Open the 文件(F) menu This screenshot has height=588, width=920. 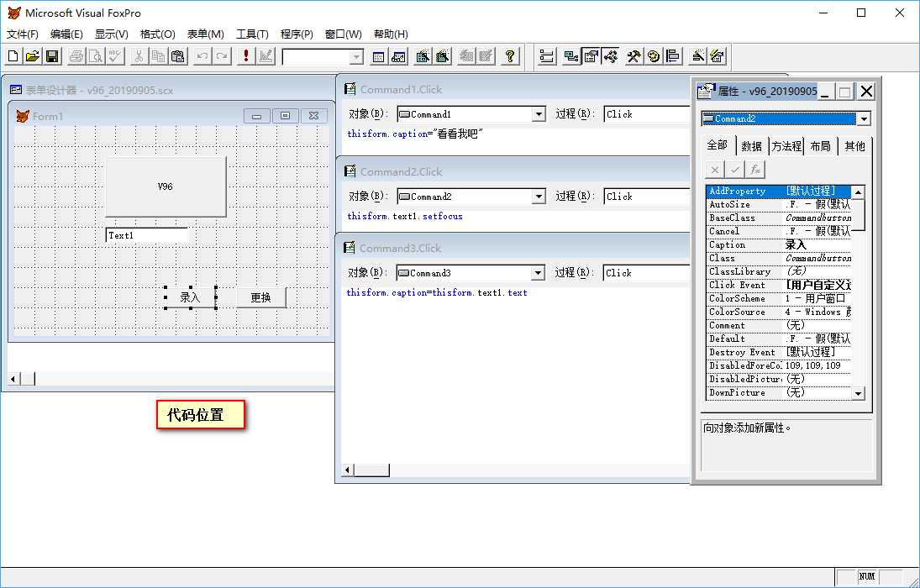point(23,34)
